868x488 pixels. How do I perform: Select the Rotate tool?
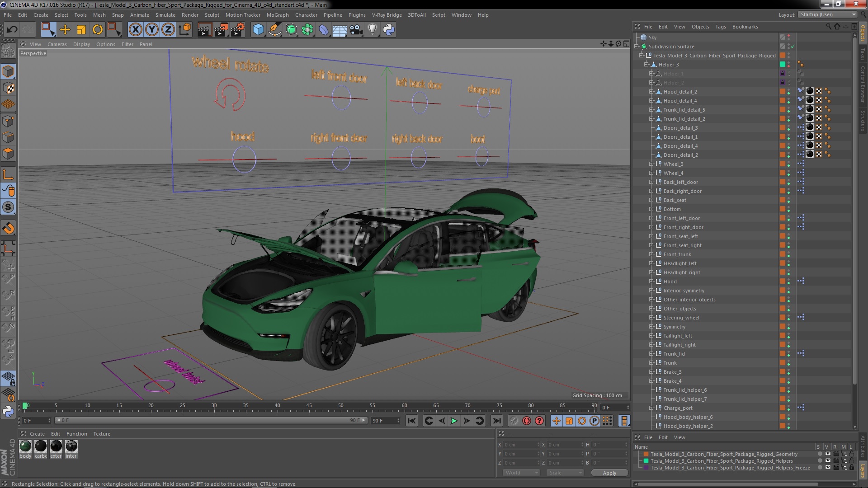click(x=98, y=30)
